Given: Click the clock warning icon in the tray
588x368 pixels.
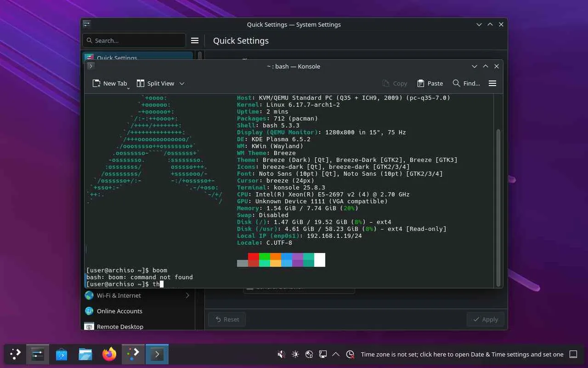Looking at the screenshot, I should point(350,354).
